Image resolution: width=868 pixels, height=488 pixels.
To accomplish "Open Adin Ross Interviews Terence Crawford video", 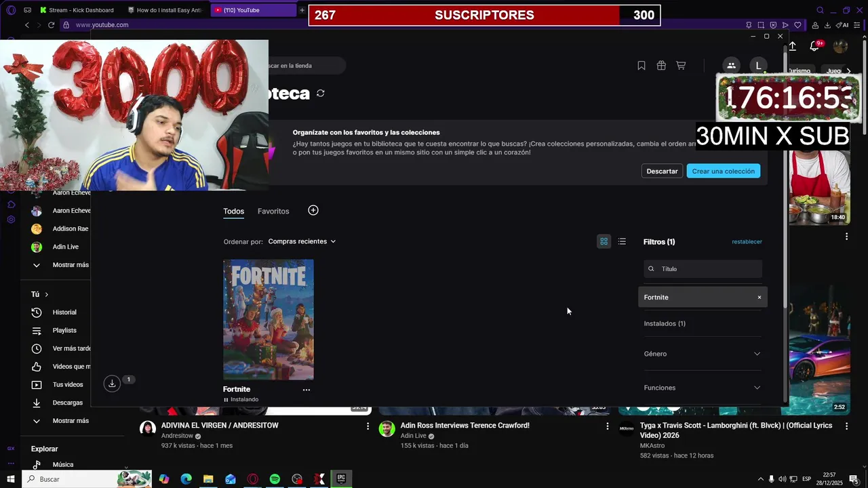I will (x=465, y=426).
